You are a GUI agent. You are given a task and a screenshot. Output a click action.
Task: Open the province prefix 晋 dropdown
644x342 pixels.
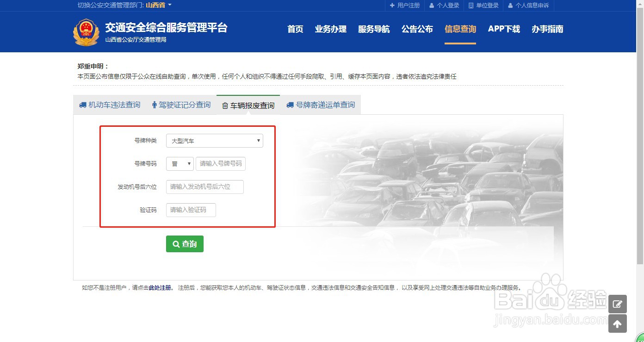pos(180,164)
